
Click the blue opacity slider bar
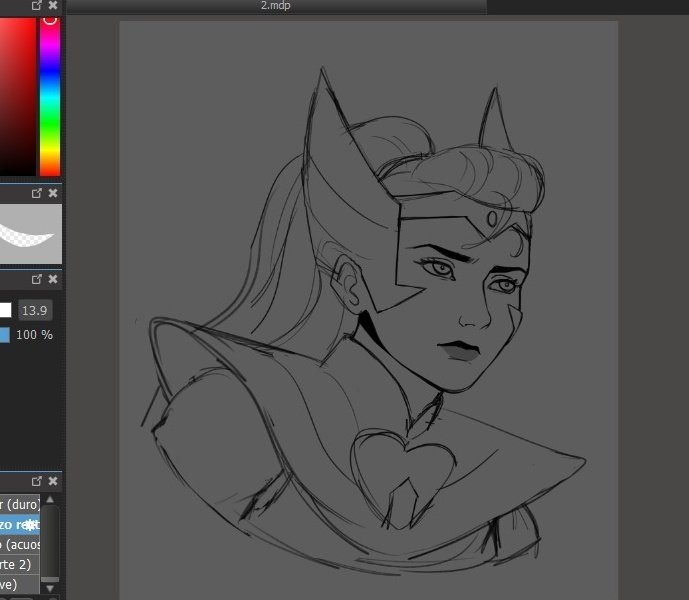4,335
